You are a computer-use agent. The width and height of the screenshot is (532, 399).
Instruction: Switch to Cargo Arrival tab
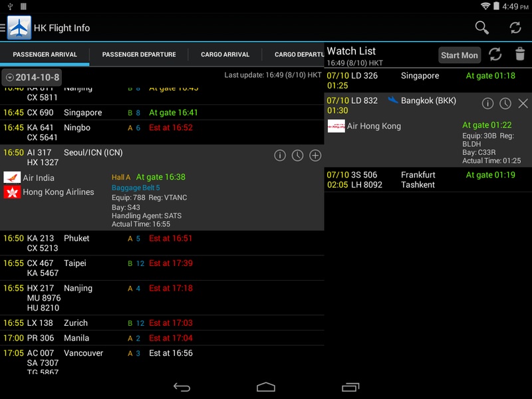pyautogui.click(x=225, y=55)
